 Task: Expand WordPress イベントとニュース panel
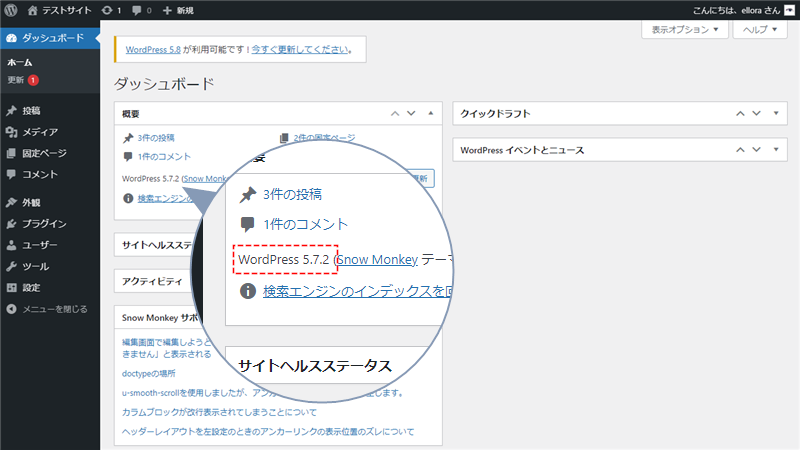(x=776, y=149)
